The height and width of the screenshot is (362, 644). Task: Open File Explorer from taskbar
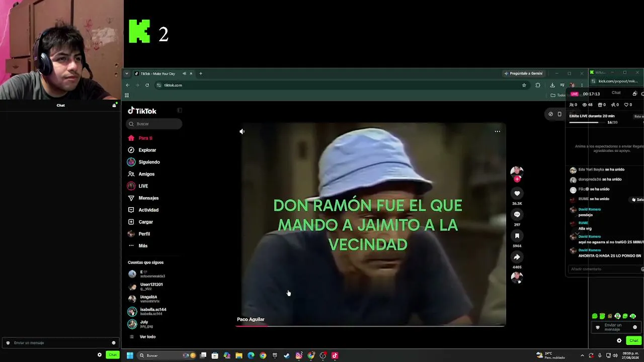pyautogui.click(x=239, y=355)
